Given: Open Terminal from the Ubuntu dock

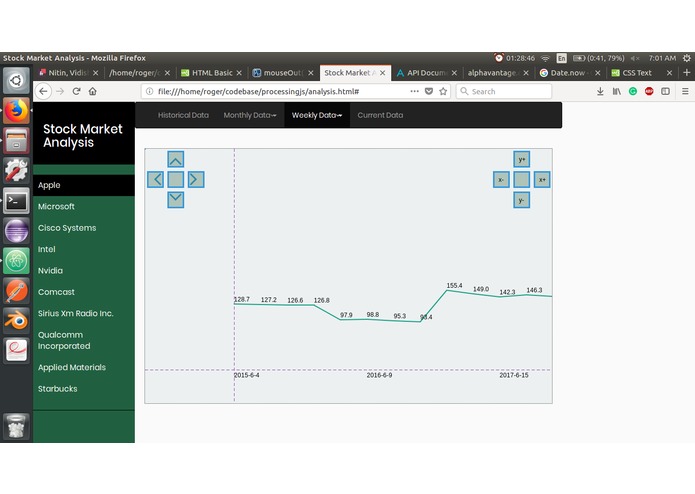Looking at the screenshot, I should pyautogui.click(x=16, y=201).
